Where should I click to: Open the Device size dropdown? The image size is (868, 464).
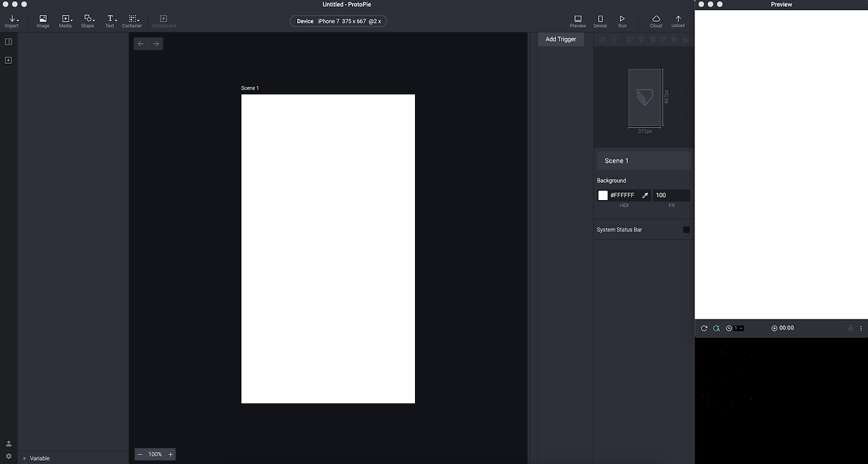click(x=338, y=21)
